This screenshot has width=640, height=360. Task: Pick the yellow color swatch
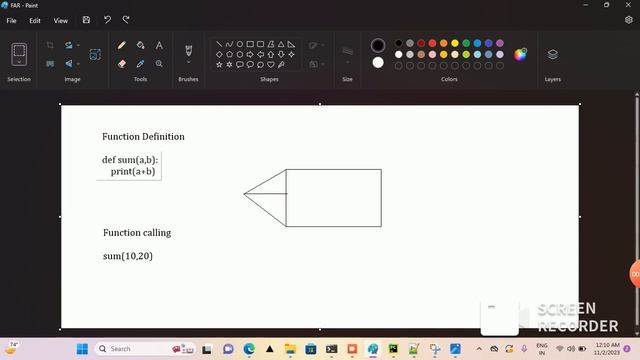(x=455, y=43)
